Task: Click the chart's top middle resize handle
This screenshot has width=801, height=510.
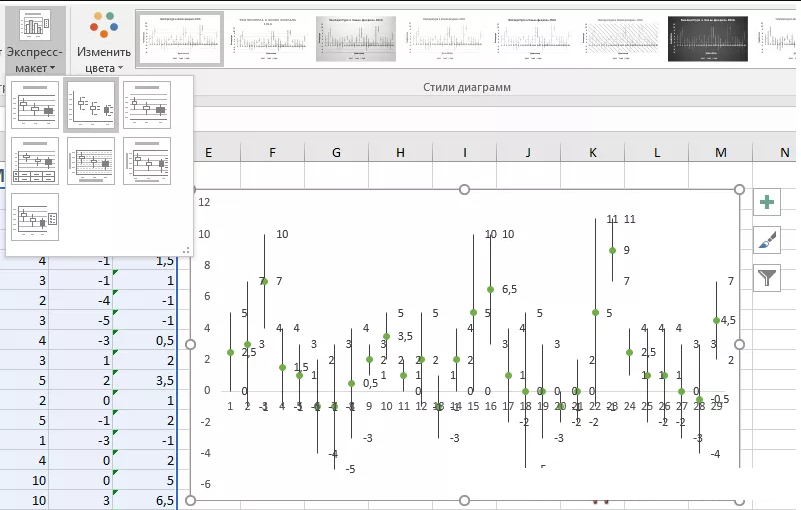Action: pos(464,190)
